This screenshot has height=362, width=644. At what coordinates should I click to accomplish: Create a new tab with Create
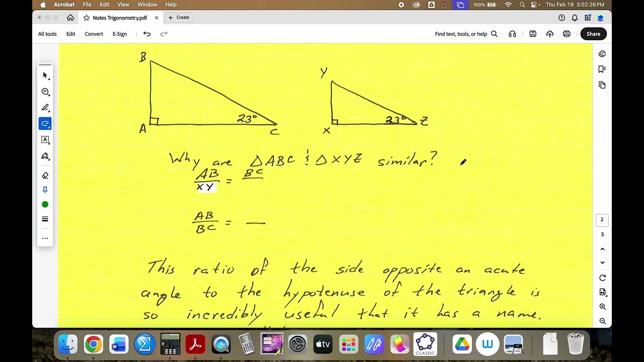(x=179, y=18)
